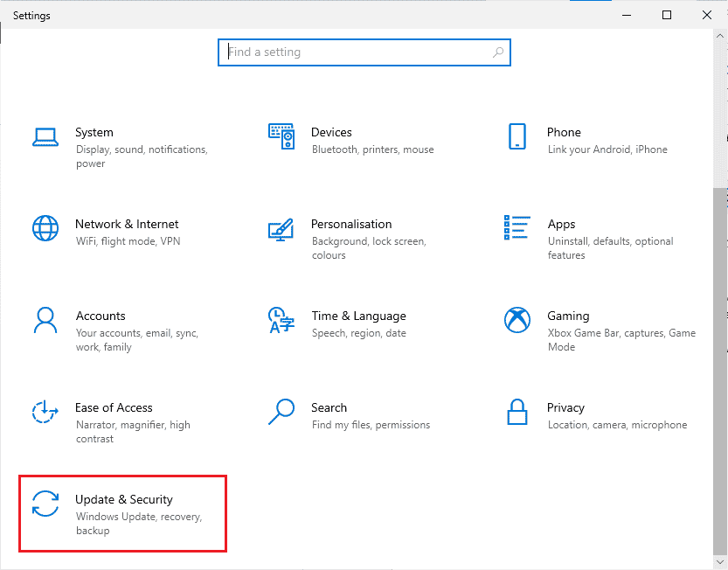Go to the Privacy settings heading
728x570 pixels.
tap(565, 408)
